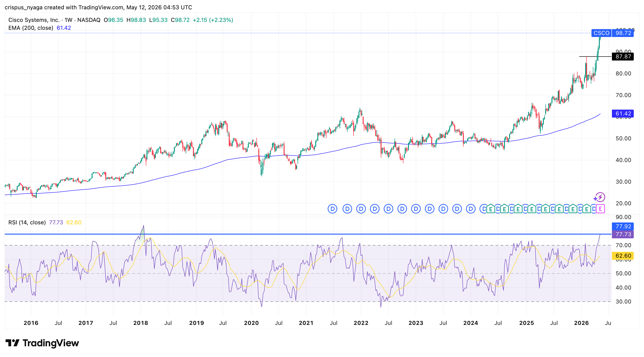Click the 80.00 price axis label
This screenshot has height=357, width=644.
[624, 74]
